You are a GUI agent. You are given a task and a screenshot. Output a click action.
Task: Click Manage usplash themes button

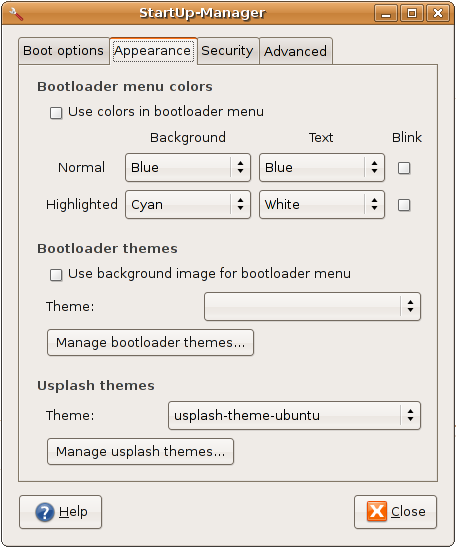point(140,452)
